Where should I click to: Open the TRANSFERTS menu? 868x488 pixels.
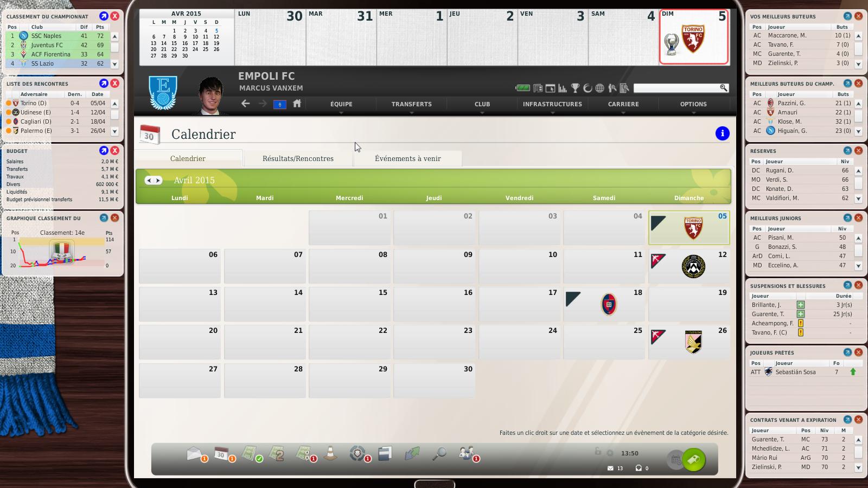click(412, 104)
